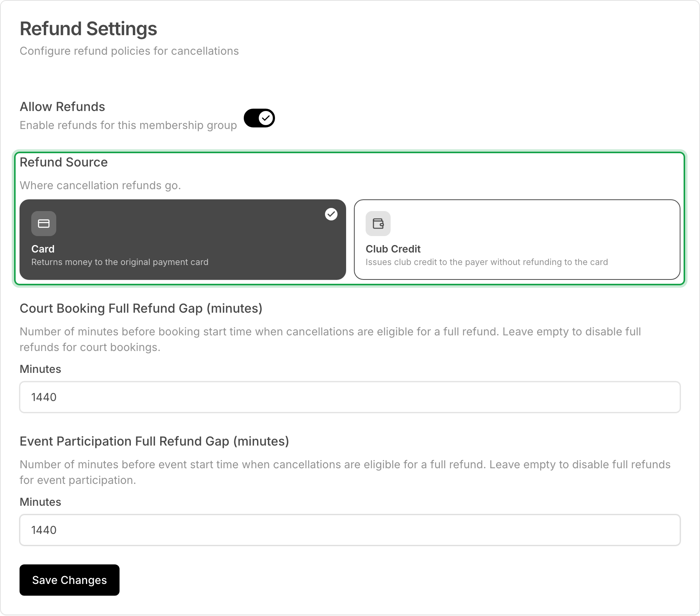Click 'Court Booking Full Refund Gap (minutes)' heading
This screenshot has width=700, height=616.
pos(141,308)
